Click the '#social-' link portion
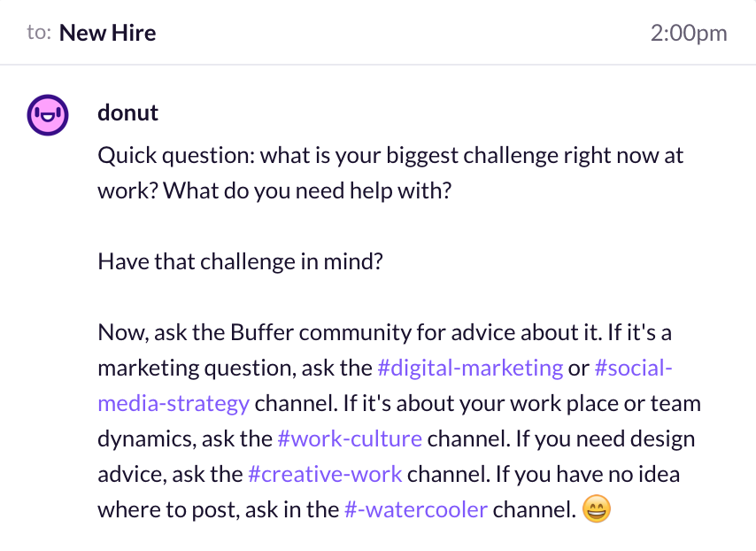 coord(634,368)
